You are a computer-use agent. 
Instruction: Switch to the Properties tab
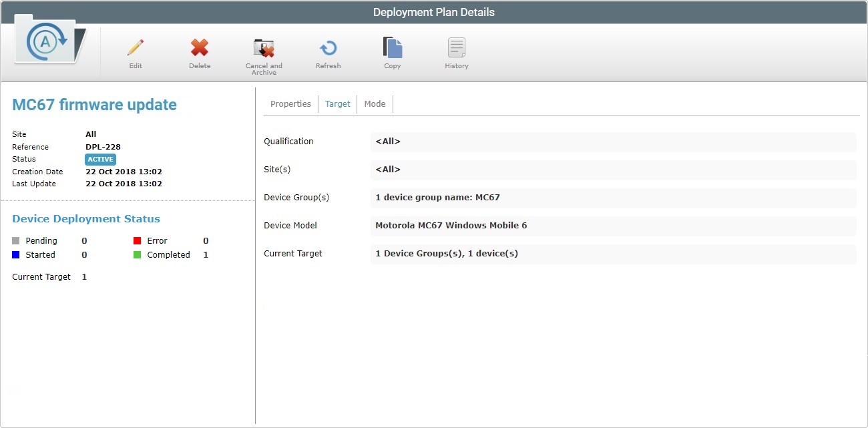click(x=290, y=103)
